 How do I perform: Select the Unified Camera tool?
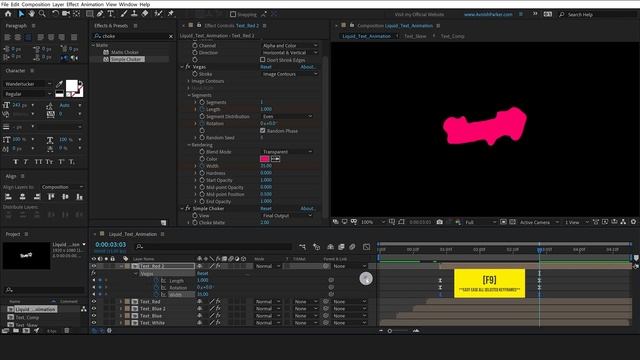[x=66, y=14]
